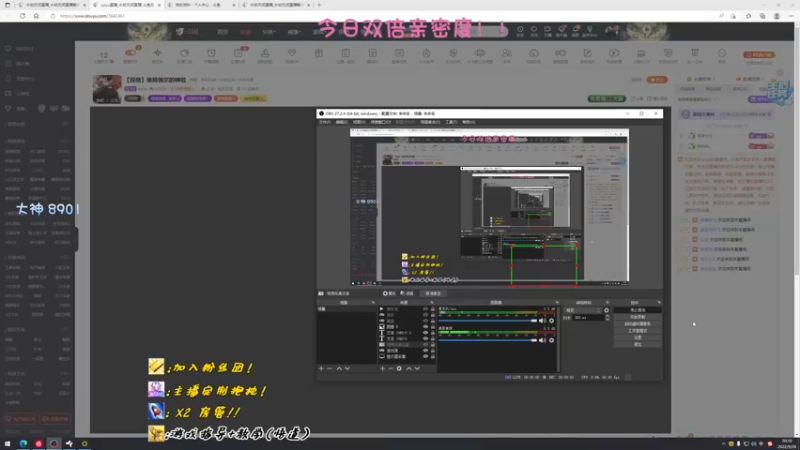The height and width of the screenshot is (450, 800).
Task: Pop out scenes dock panel icon
Action: pos(373,303)
